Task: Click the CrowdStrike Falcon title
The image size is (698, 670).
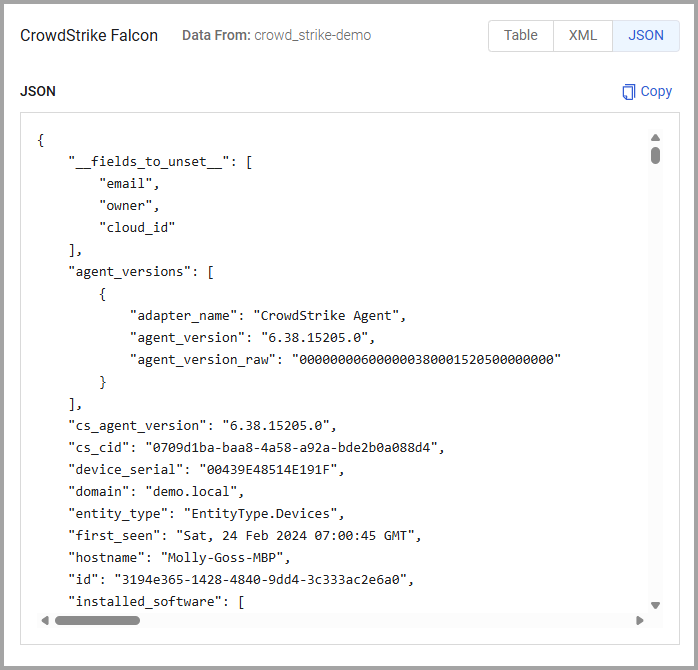Action: pyautogui.click(x=89, y=35)
